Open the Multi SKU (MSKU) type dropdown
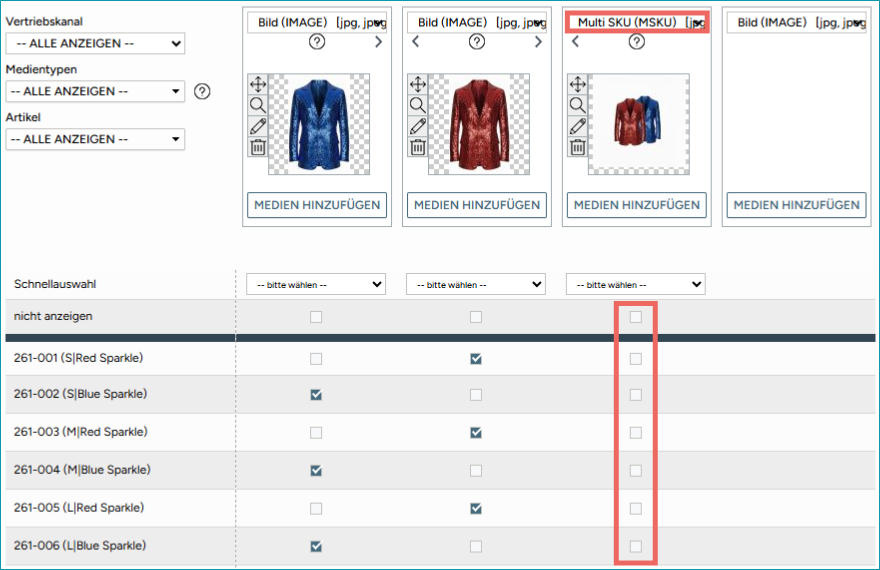The image size is (880, 570). (636, 22)
